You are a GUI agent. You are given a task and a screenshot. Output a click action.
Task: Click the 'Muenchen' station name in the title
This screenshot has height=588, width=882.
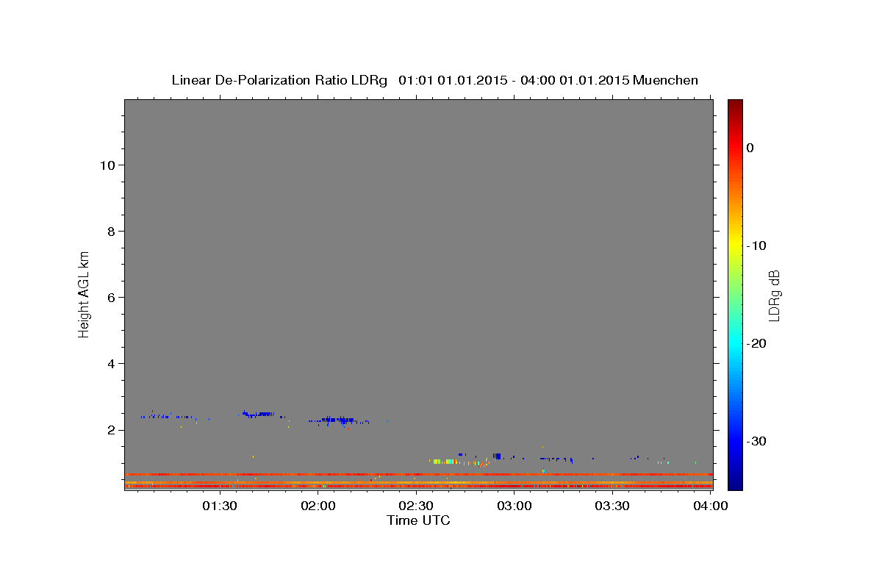click(x=665, y=80)
